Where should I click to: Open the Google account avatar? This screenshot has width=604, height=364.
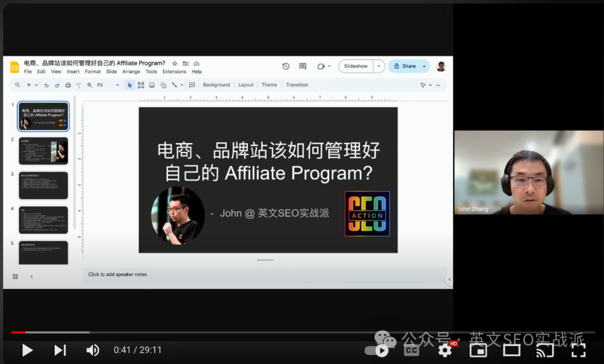[x=441, y=66]
